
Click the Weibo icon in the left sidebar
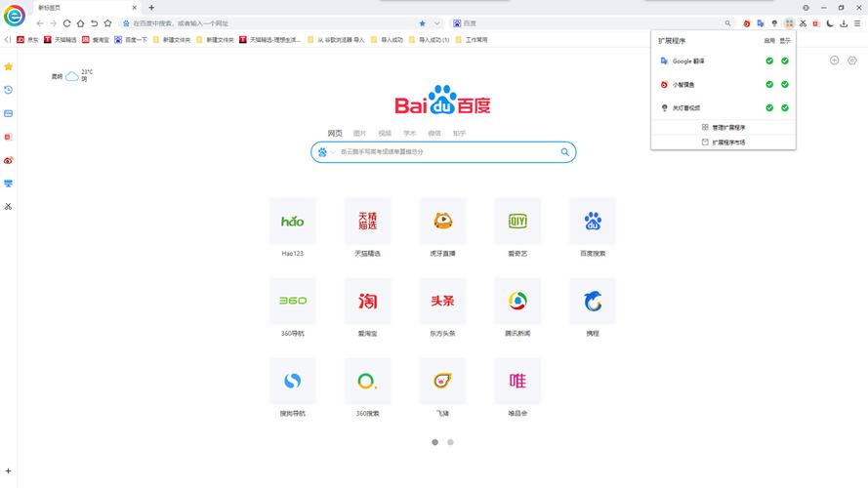pyautogui.click(x=9, y=160)
